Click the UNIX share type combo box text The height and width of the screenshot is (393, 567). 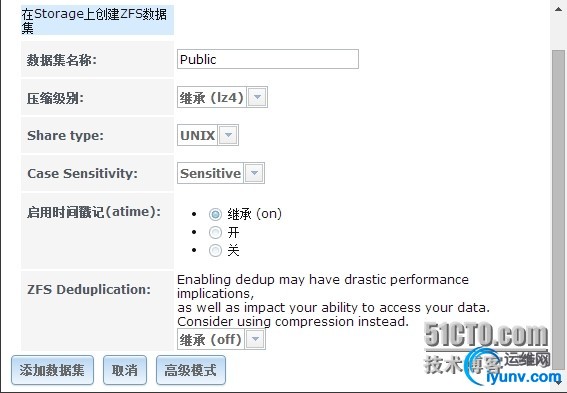(x=197, y=135)
